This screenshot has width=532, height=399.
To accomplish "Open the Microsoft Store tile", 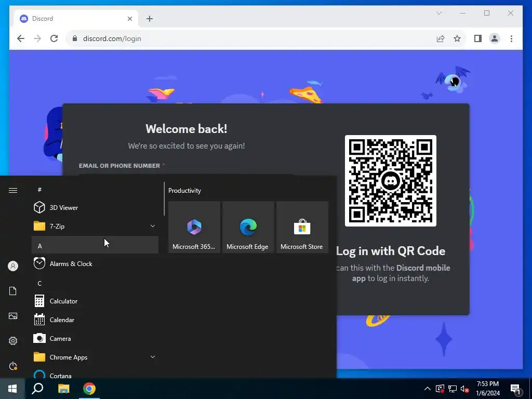I will point(302,227).
